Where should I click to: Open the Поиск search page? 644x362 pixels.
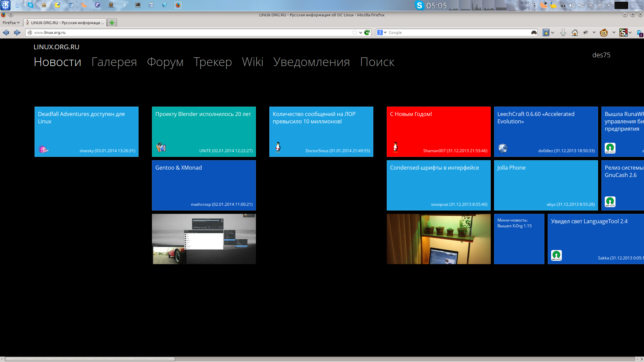pos(377,62)
